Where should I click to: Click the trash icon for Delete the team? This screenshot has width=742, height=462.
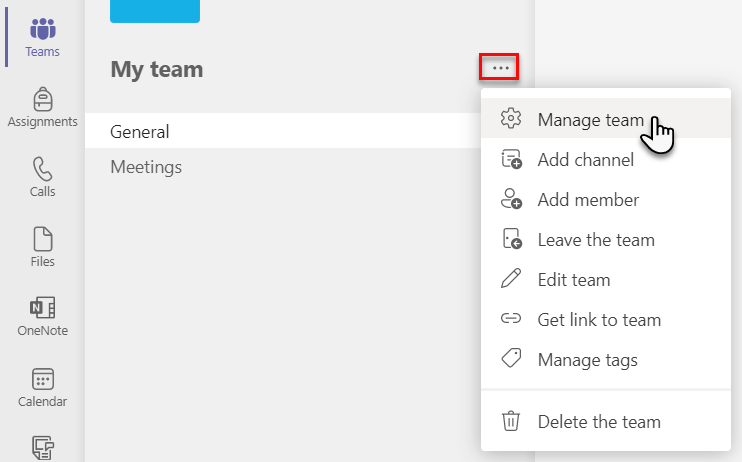tap(511, 421)
